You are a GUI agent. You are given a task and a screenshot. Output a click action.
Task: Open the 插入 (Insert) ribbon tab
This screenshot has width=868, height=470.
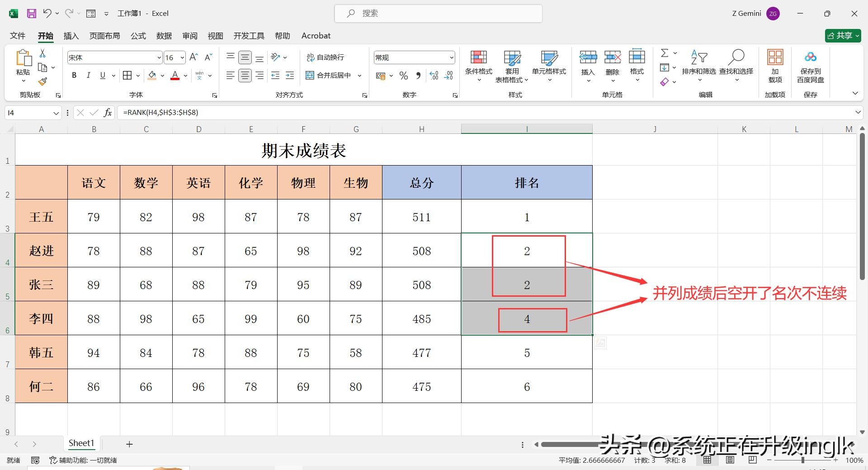point(71,36)
